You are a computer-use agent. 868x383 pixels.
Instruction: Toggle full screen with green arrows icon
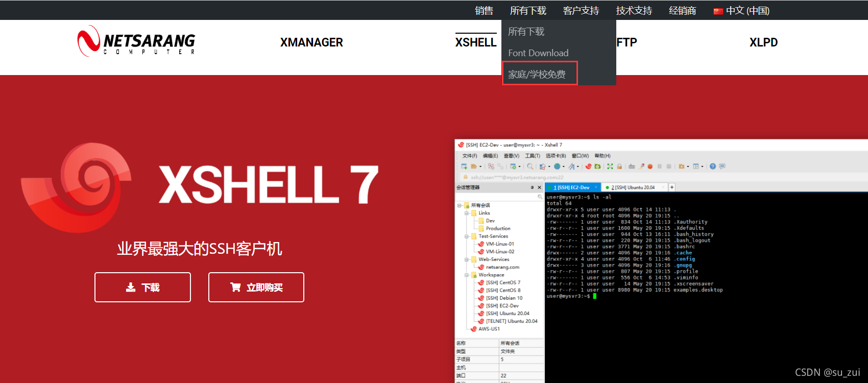point(610,166)
